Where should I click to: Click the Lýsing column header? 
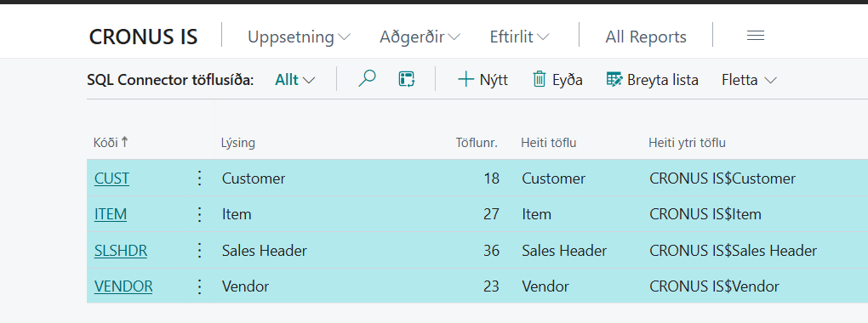(x=238, y=143)
